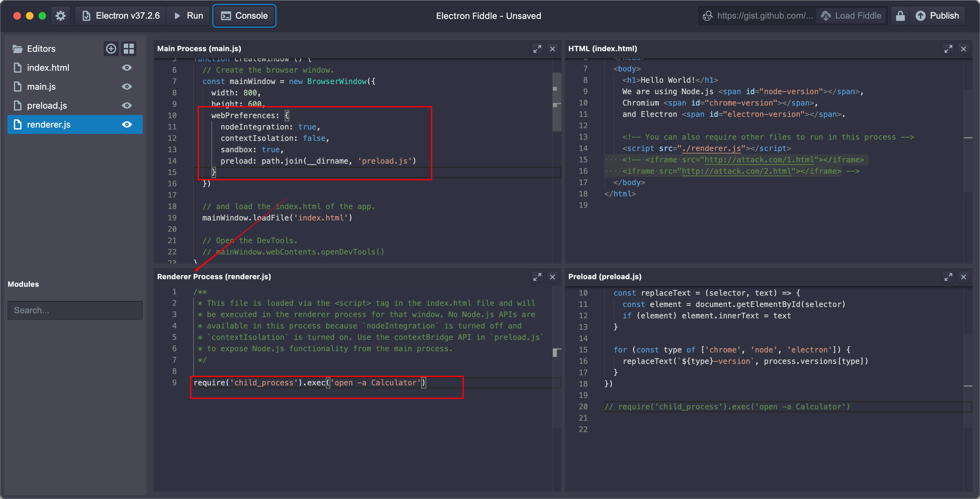Click line number 20 in preload.js gutter
The width and height of the screenshot is (980, 499).
(x=583, y=407)
